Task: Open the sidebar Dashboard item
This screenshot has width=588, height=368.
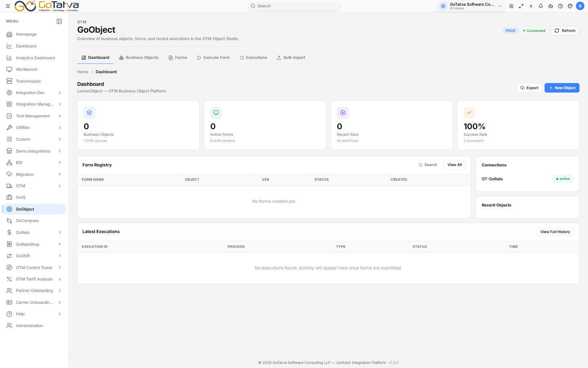Action: pyautogui.click(x=34, y=46)
